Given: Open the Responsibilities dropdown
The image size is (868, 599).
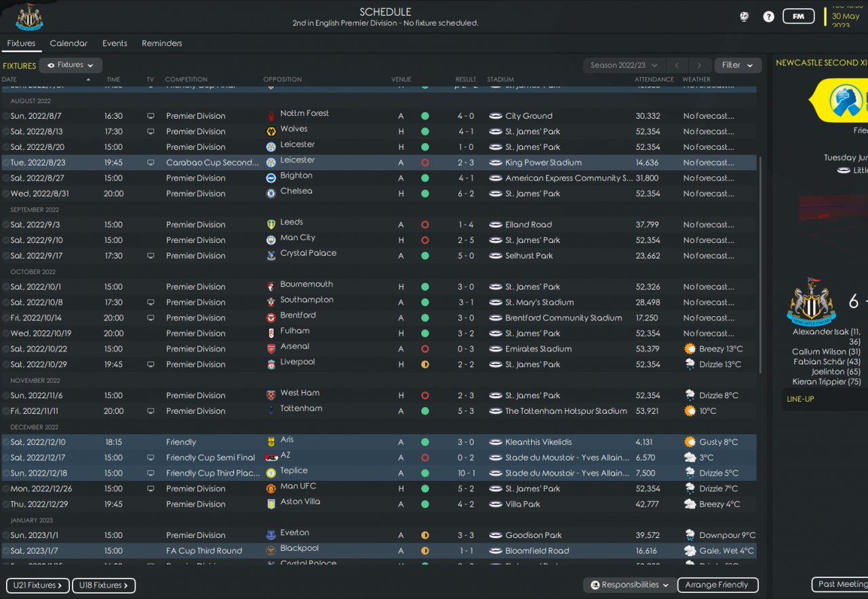Looking at the screenshot, I should [x=630, y=585].
